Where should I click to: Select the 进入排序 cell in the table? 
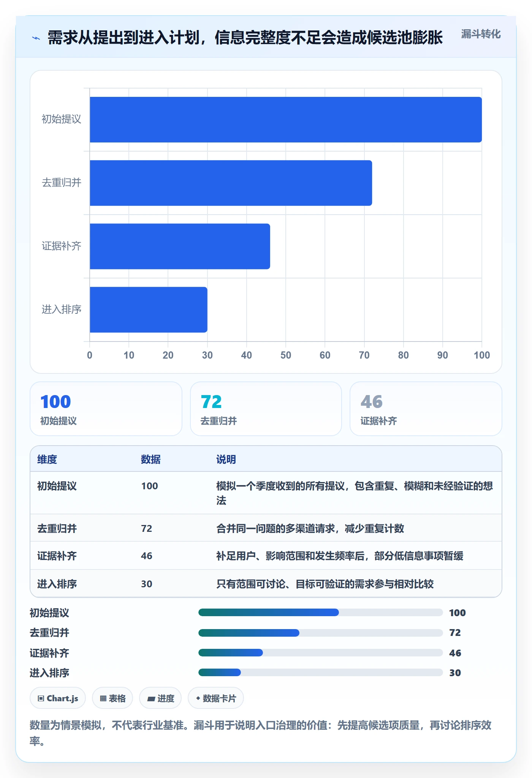point(57,584)
